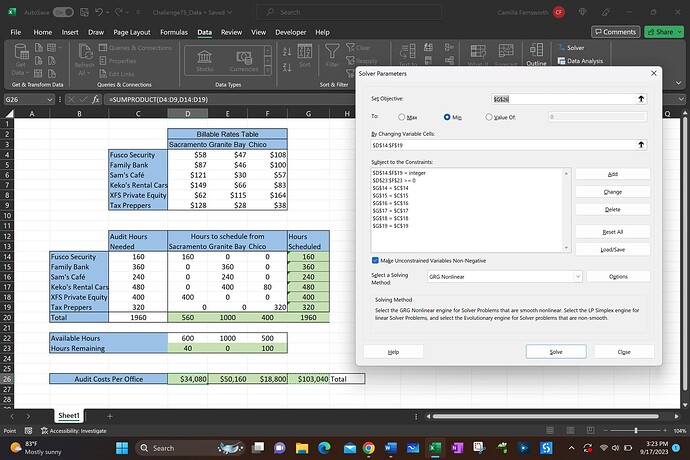Switch to the Formulas tab

174,32
